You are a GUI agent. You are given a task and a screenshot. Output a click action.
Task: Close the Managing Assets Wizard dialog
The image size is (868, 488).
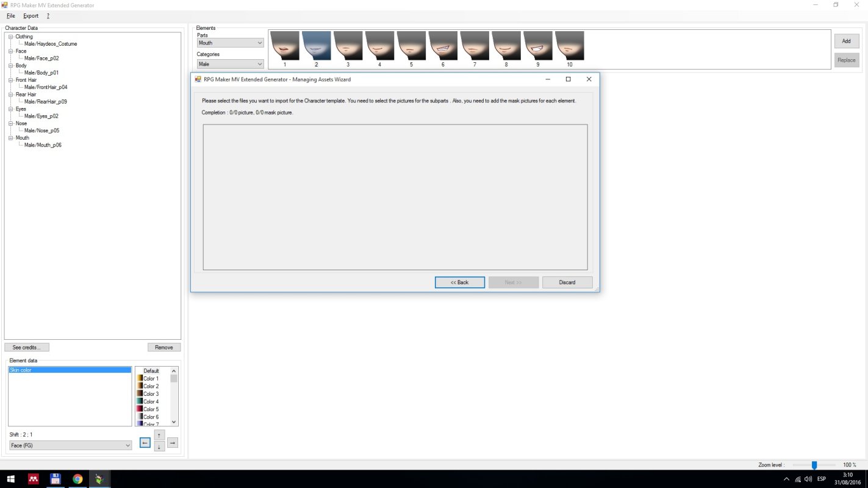point(589,79)
